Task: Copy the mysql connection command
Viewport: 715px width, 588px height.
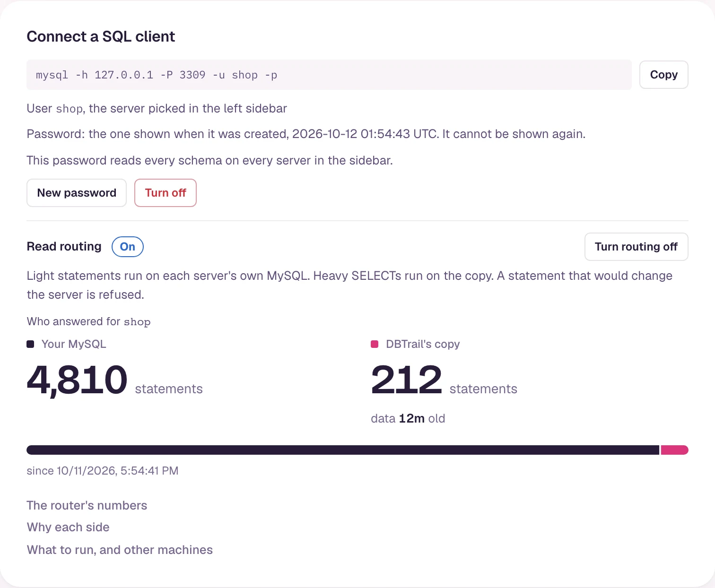Action: click(x=663, y=75)
